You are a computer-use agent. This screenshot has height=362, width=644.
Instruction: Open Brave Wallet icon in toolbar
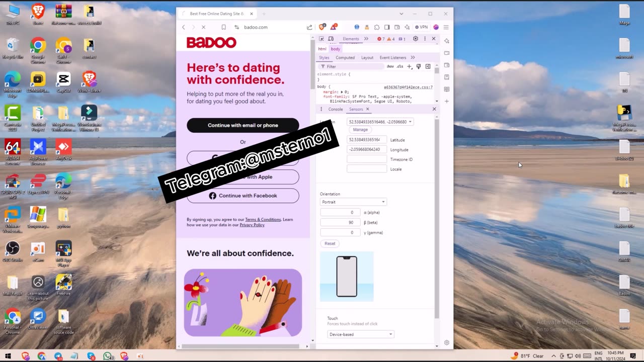[x=397, y=27]
